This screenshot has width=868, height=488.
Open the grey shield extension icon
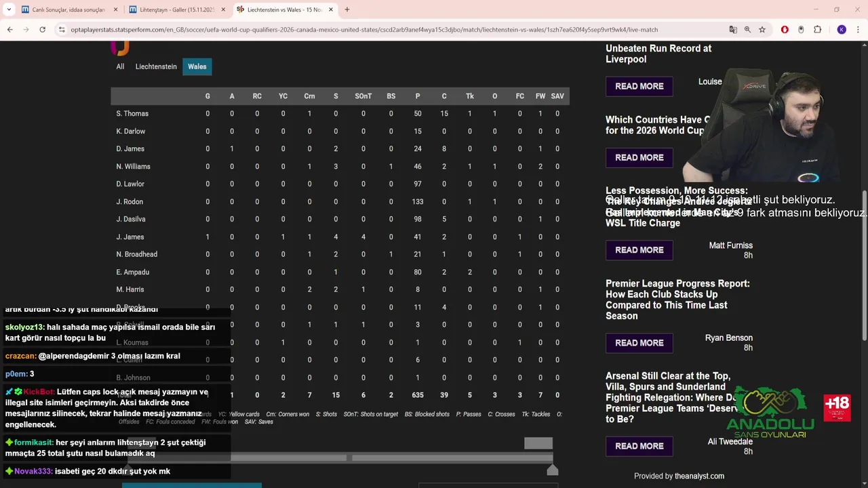coord(801,30)
